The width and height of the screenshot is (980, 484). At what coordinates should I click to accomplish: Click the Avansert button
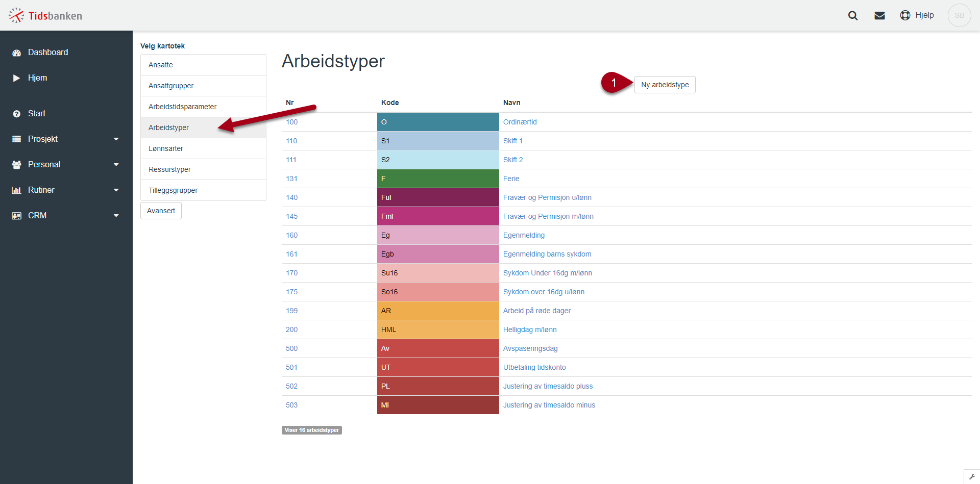coord(161,211)
